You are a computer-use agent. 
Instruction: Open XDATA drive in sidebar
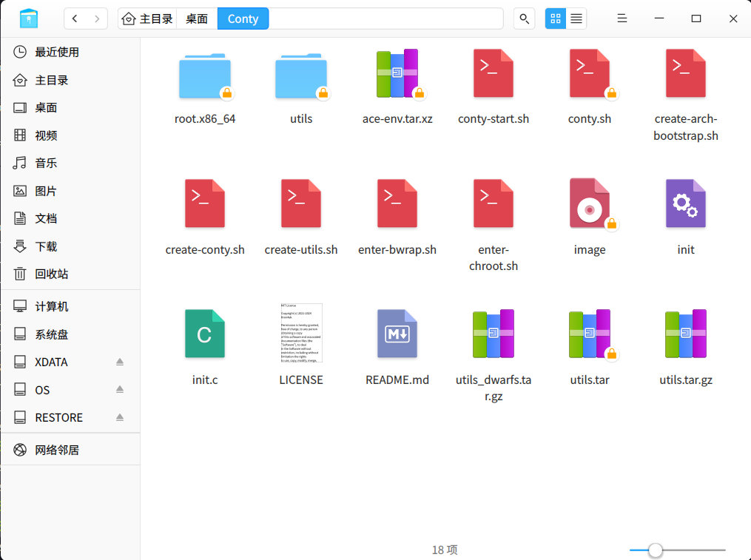[70, 362]
